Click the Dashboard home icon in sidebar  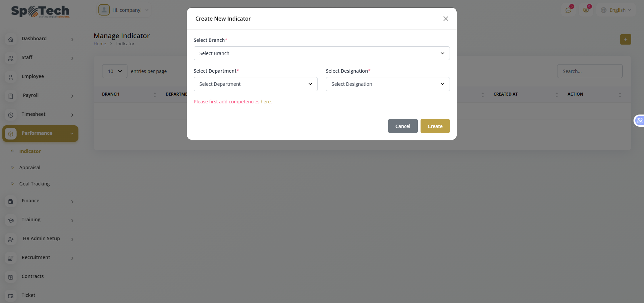pos(11,40)
